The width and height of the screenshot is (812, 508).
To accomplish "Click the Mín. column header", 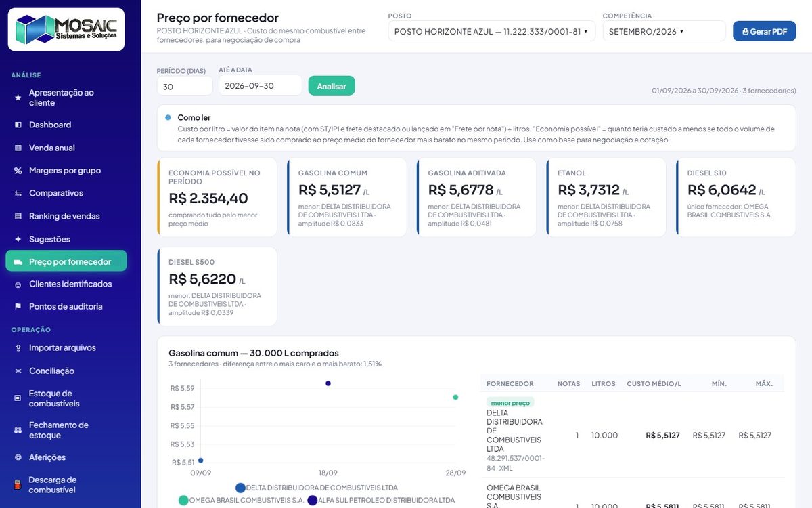I will click(719, 384).
